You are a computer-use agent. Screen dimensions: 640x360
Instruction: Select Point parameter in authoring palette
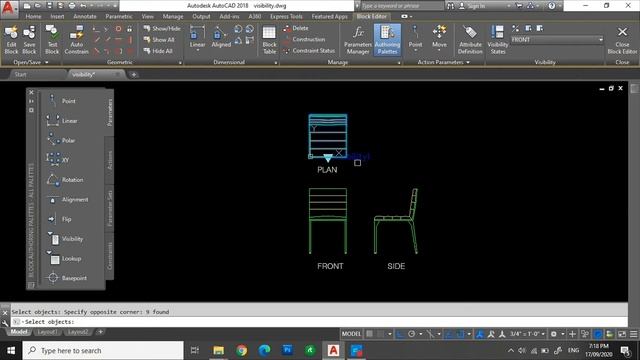coord(62,100)
